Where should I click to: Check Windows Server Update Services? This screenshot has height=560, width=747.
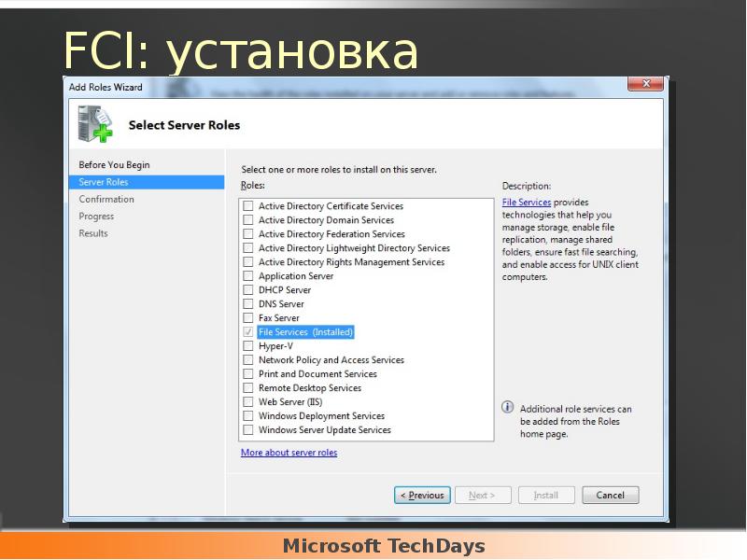248,429
